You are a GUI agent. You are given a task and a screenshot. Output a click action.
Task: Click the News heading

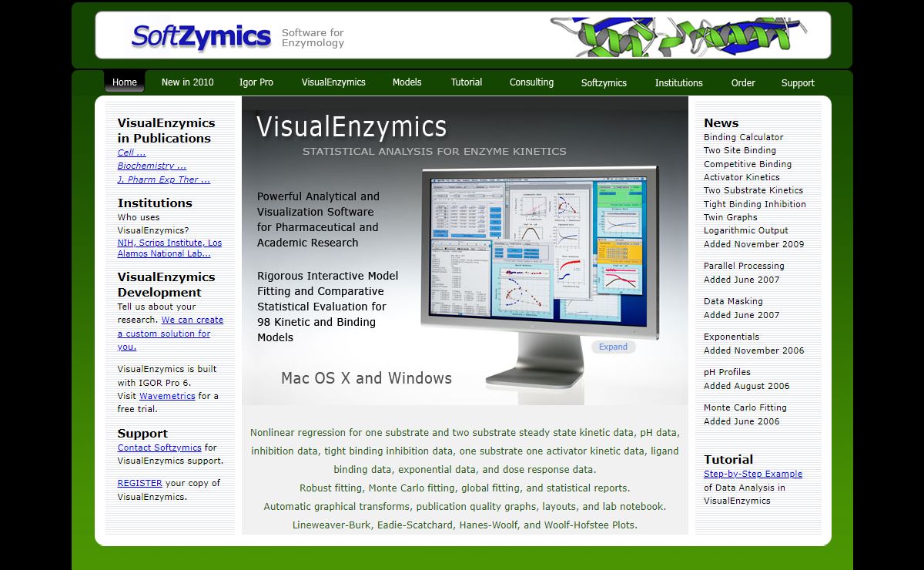(x=721, y=122)
